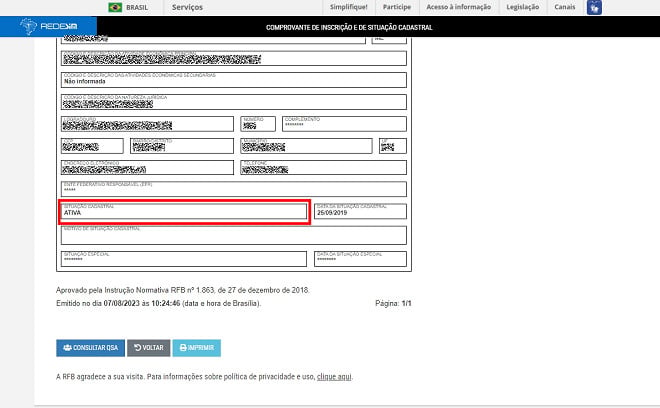Screen dimensions: 660x408
Task: Click the ATIVA situação cadastral value
Action: [72, 213]
